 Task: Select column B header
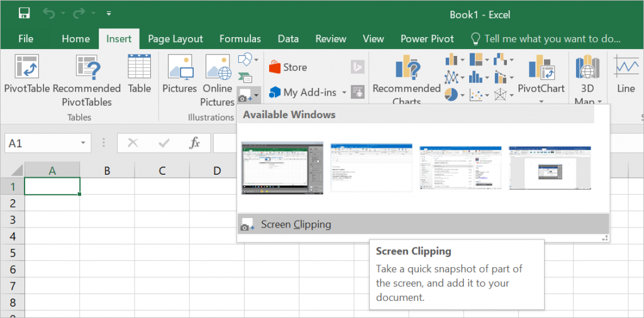[107, 170]
